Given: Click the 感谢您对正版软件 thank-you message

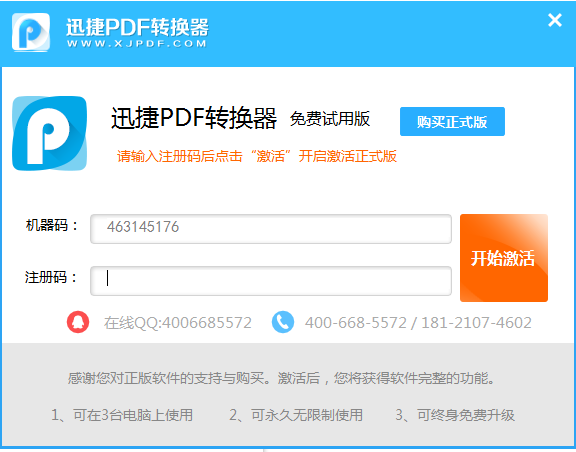Looking at the screenshot, I should [281, 378].
